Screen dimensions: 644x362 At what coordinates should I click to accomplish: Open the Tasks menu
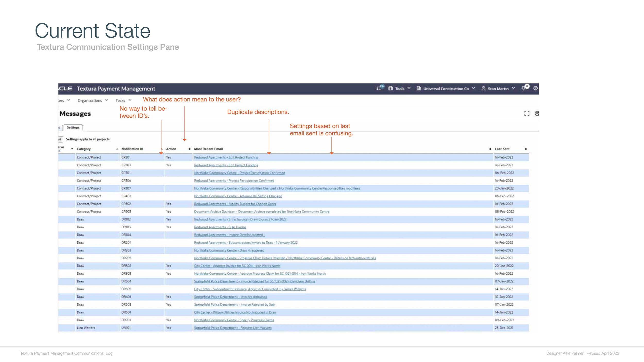point(120,100)
